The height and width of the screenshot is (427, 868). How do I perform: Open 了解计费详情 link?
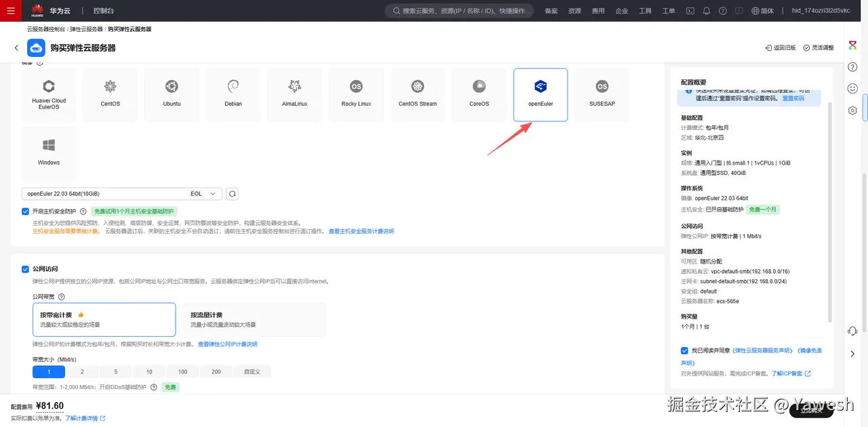85,418
